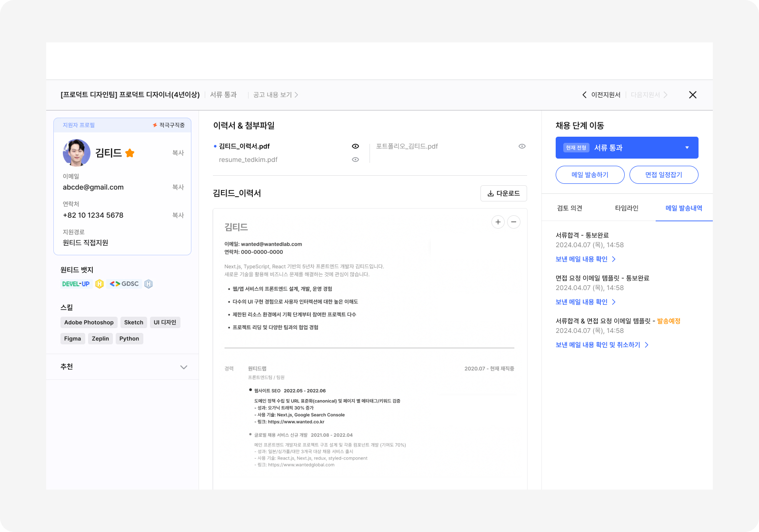Click the Zeplin skill tag
The width and height of the screenshot is (759, 532).
click(x=100, y=339)
